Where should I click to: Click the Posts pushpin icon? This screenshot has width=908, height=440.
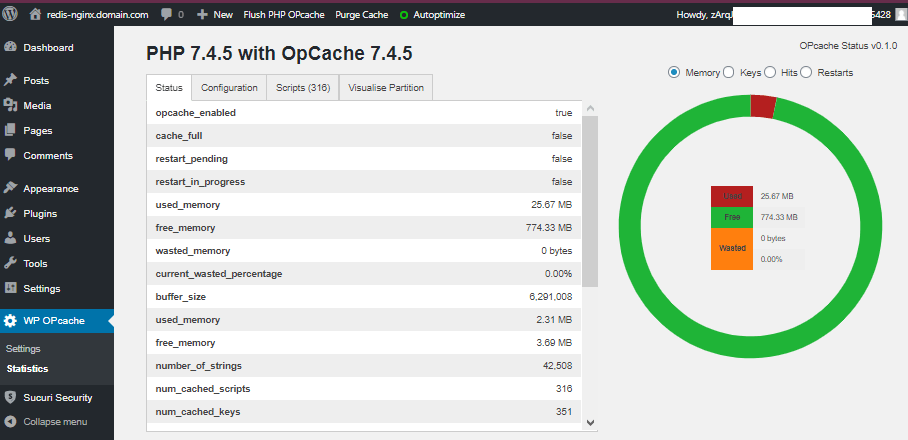[x=10, y=80]
